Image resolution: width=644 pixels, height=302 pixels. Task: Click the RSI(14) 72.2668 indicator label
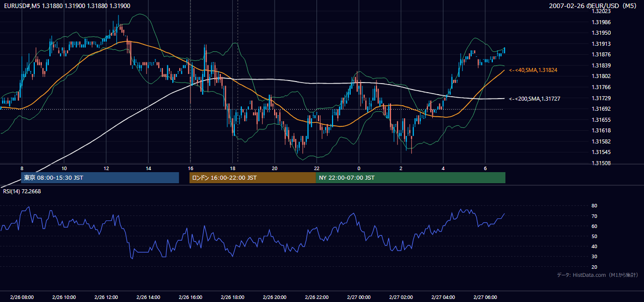point(22,191)
